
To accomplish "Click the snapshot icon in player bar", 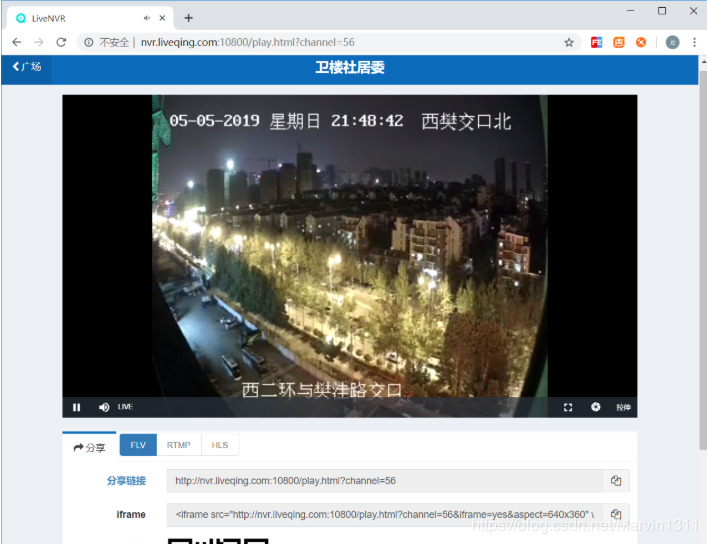I will tap(595, 407).
